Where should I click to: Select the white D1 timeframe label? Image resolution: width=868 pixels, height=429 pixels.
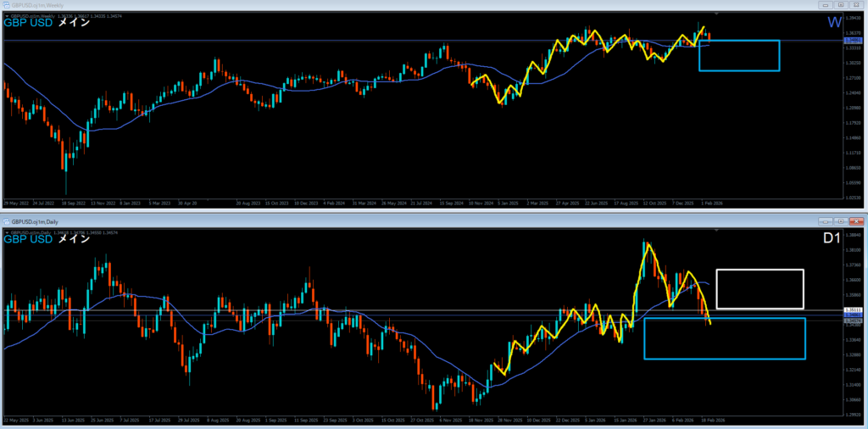pos(832,238)
